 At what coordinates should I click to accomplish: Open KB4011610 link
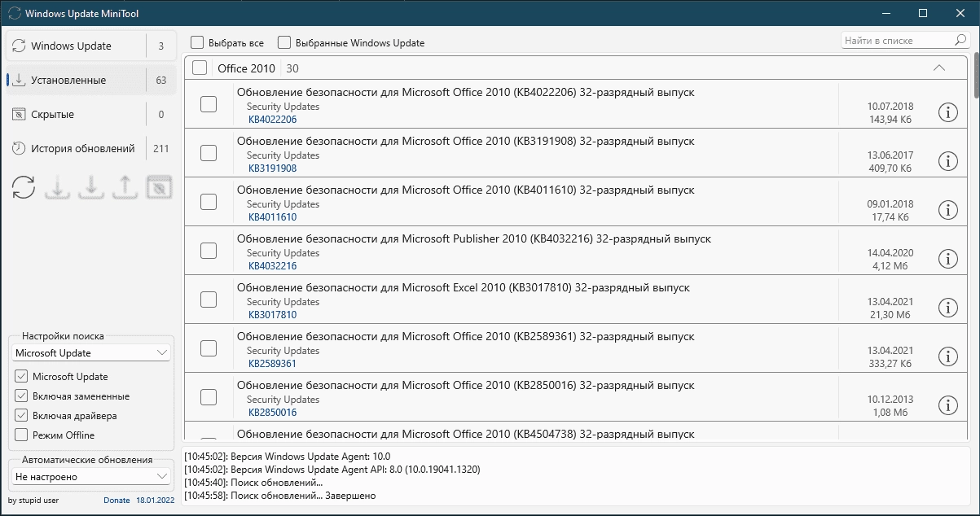273,217
